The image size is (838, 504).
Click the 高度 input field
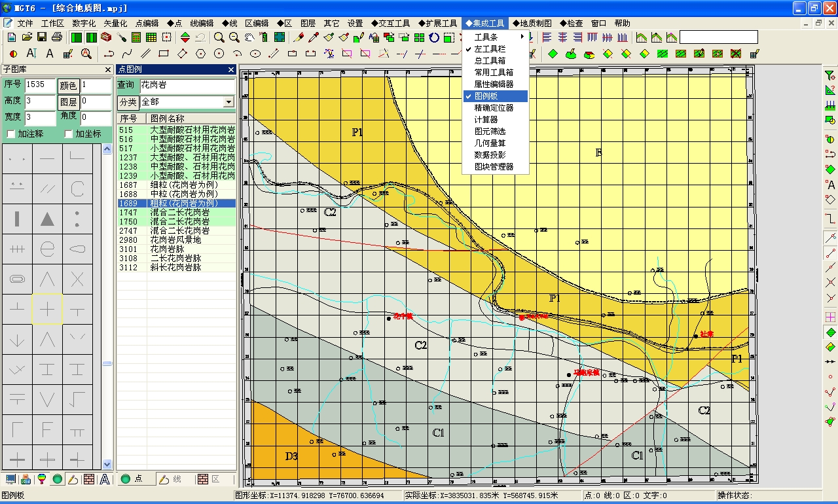(40, 102)
